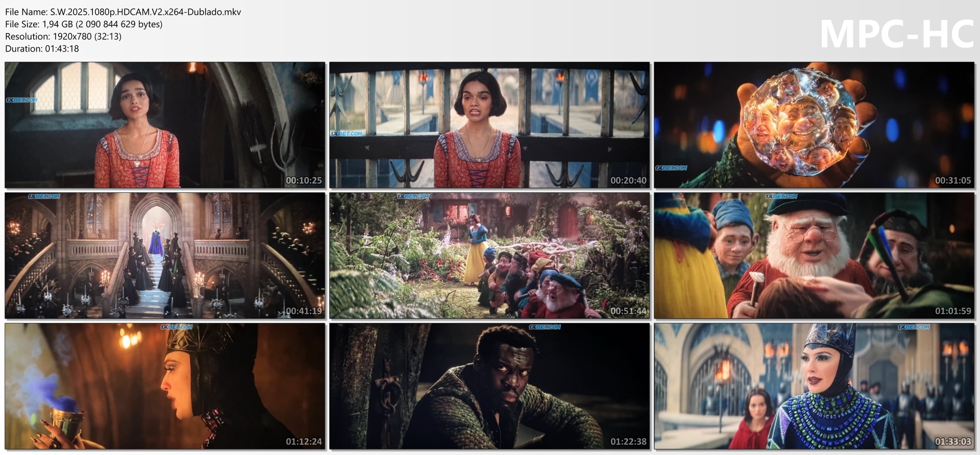Click the thumbnail of a man stamped 01:22:38
Screen dimensions: 980x455
pyautogui.click(x=489, y=386)
